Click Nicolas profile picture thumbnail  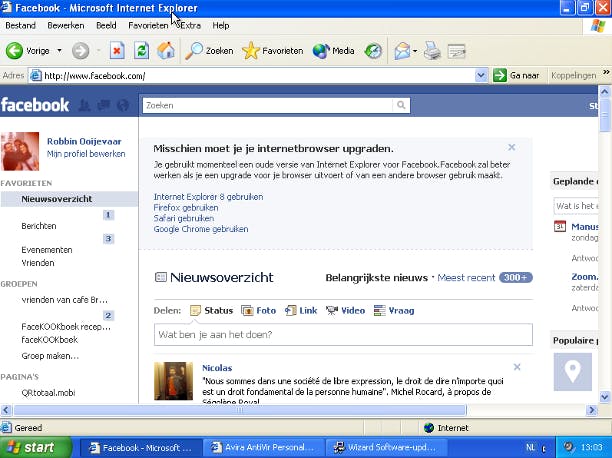173,381
